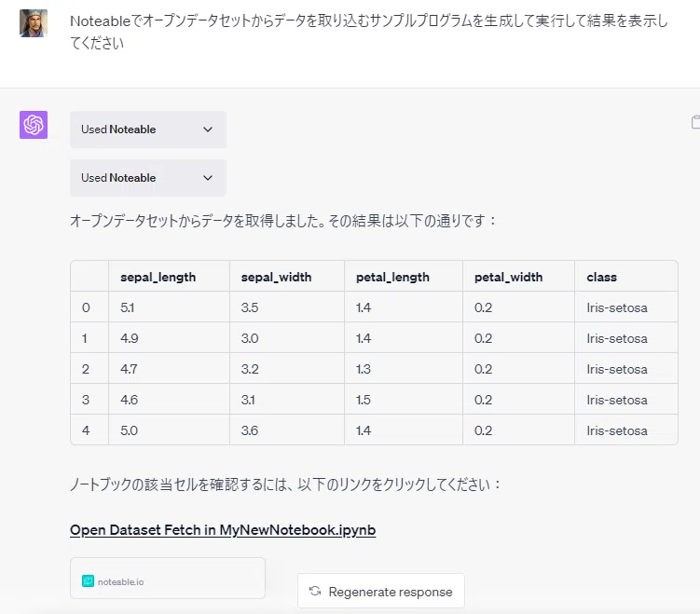Screen dimensions: 700x614
Task: Open the Open Dataset Fetch in MyNewNotebook.ipynb link
Action: pos(223,530)
